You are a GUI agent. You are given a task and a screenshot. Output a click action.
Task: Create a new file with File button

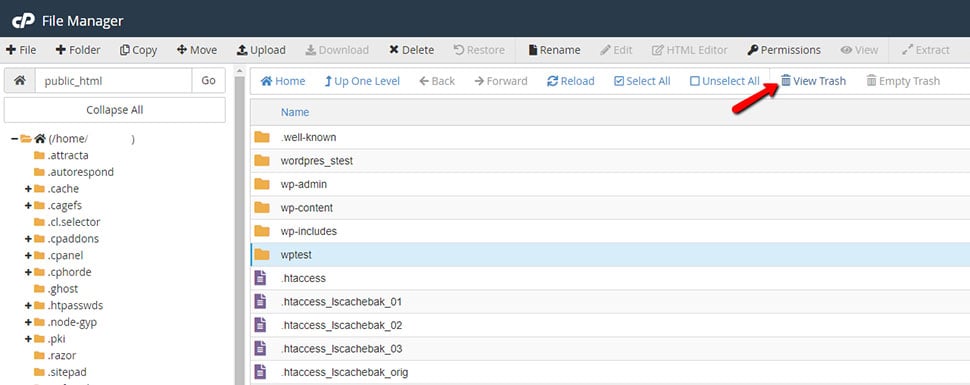pos(21,50)
